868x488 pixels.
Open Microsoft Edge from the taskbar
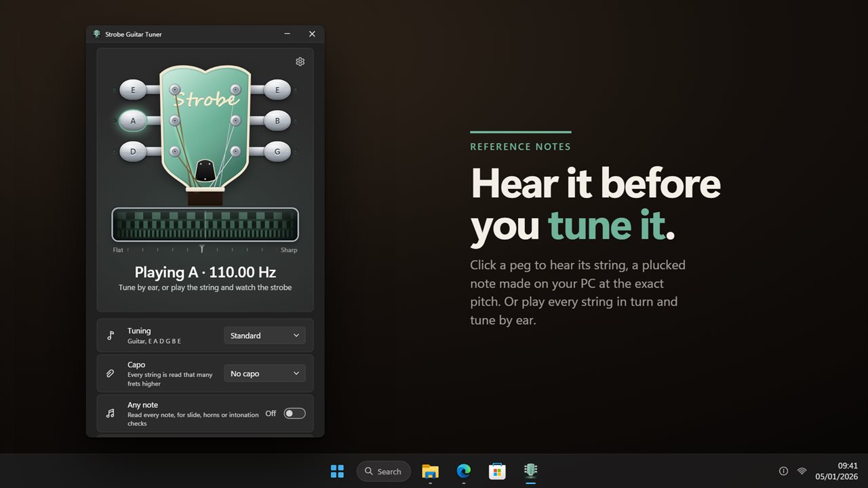(x=464, y=471)
